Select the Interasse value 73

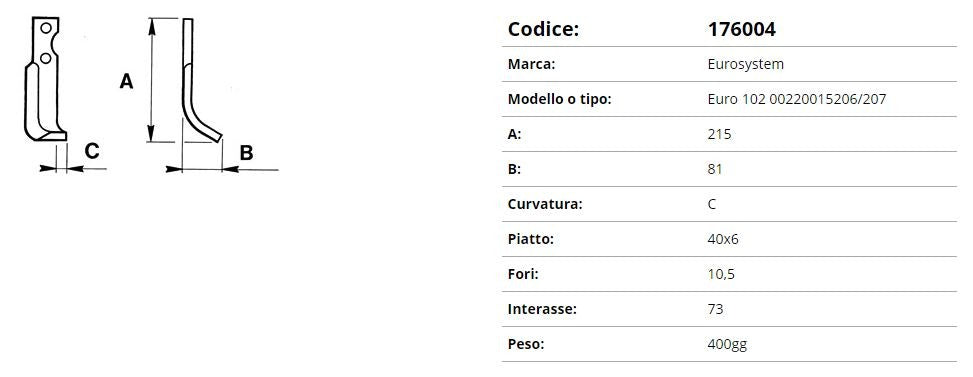coord(715,309)
